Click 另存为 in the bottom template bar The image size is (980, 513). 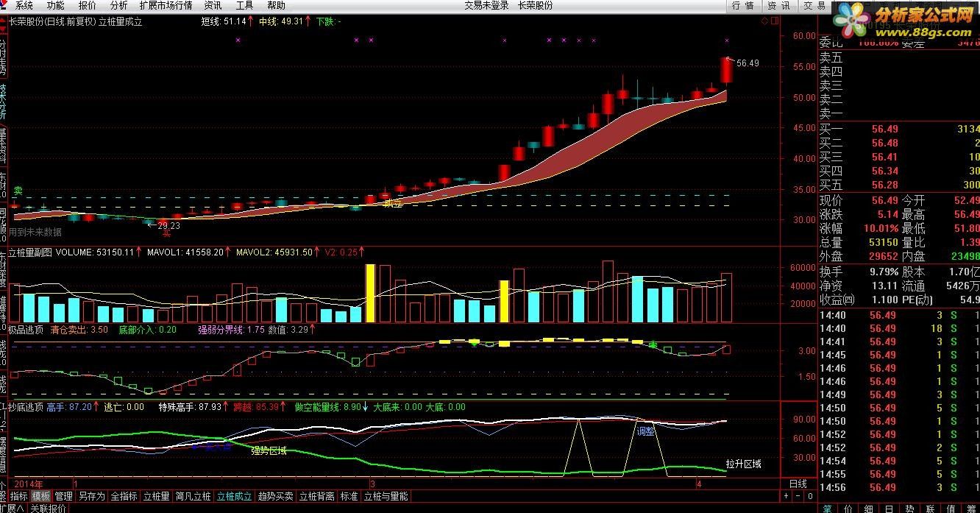(x=92, y=497)
